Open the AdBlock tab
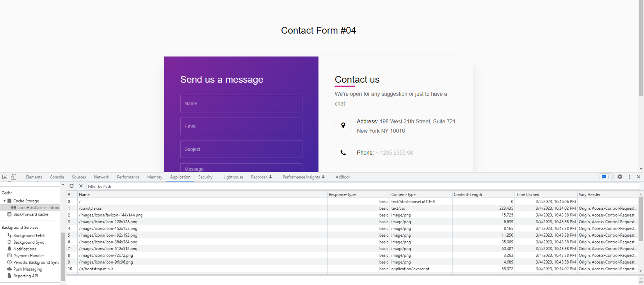The height and width of the screenshot is (285, 644). click(343, 177)
